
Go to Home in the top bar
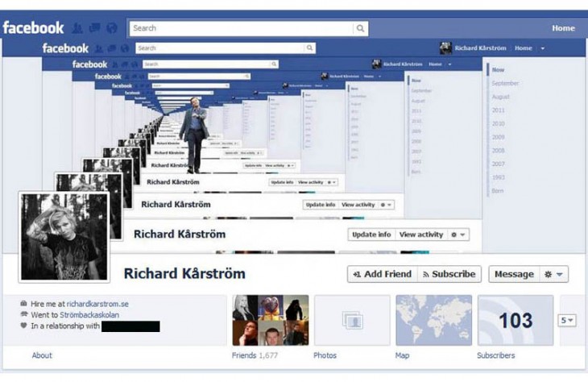(x=563, y=28)
